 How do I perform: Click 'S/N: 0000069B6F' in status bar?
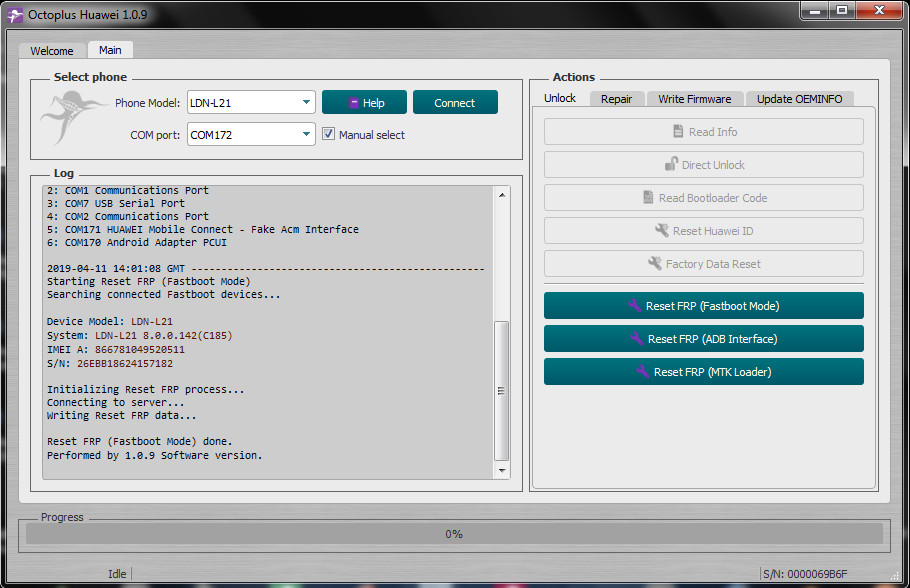click(x=805, y=574)
